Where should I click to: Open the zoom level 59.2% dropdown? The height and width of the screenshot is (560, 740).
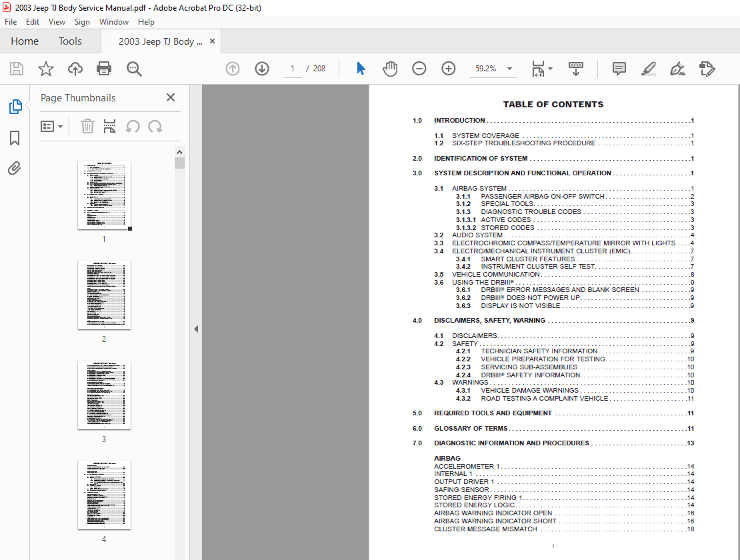click(510, 69)
